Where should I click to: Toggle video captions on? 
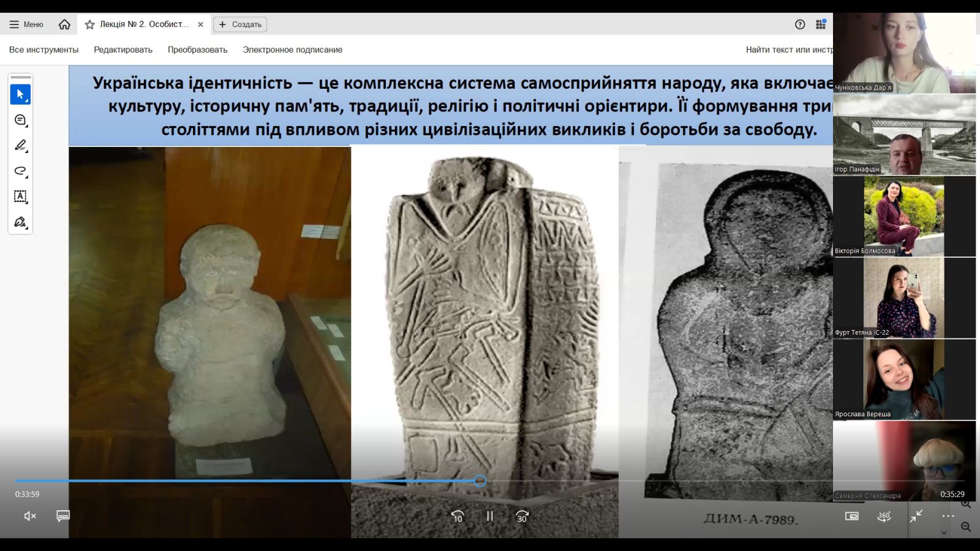(62, 516)
